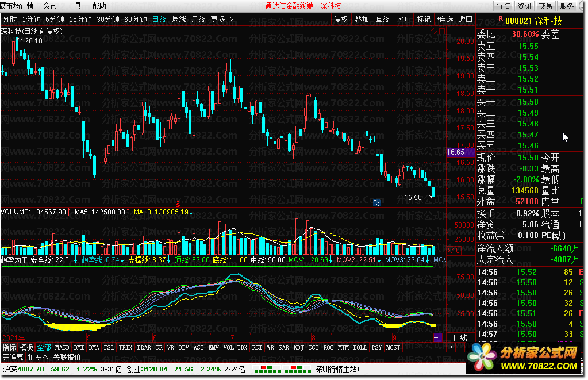
Task: Select the 日线 tab in period bar
Action: pos(159,19)
